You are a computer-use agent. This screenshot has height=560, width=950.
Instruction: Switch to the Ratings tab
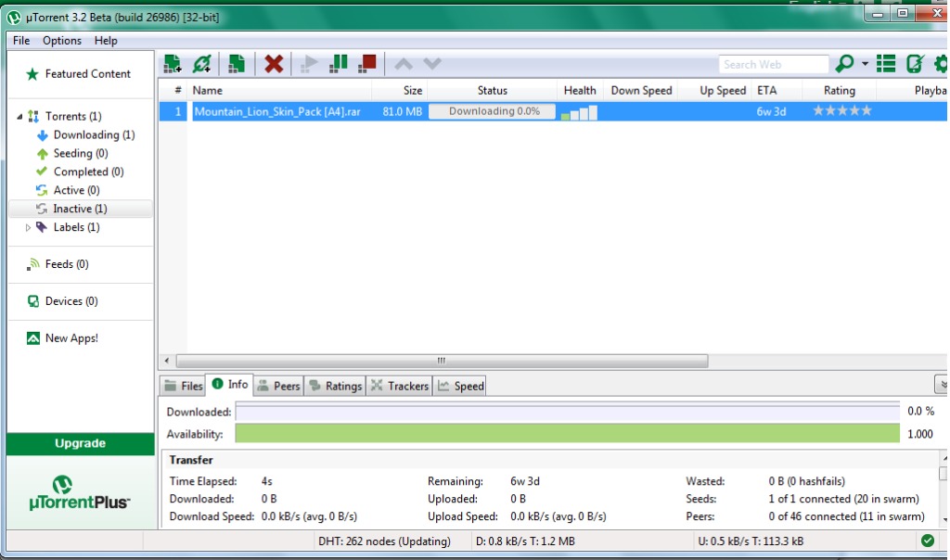click(x=335, y=386)
